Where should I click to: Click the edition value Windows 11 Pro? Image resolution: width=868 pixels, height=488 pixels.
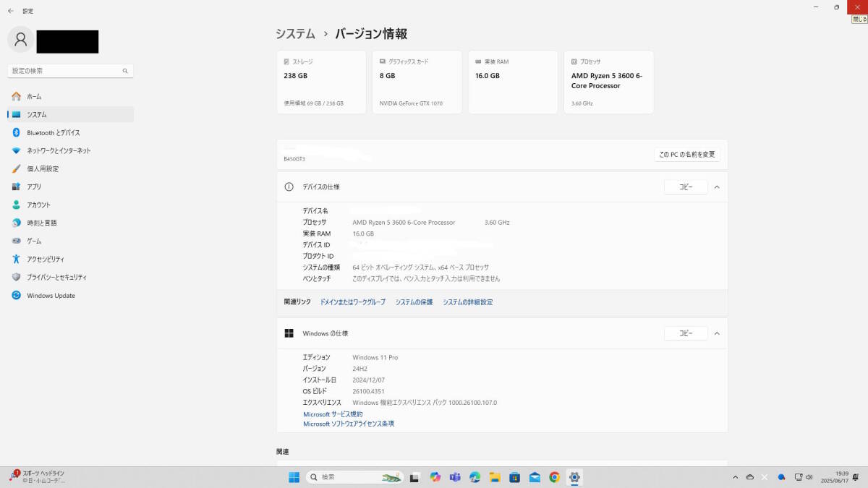(375, 357)
